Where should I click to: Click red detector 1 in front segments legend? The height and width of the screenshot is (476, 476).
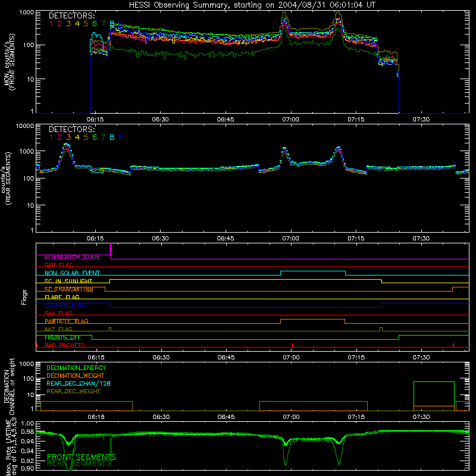point(51,24)
